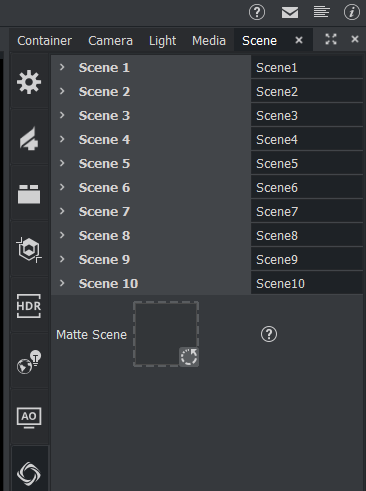Screen dimensions: 366x491
Task: Open the gear settings icon in sidebar
Action: [29, 82]
